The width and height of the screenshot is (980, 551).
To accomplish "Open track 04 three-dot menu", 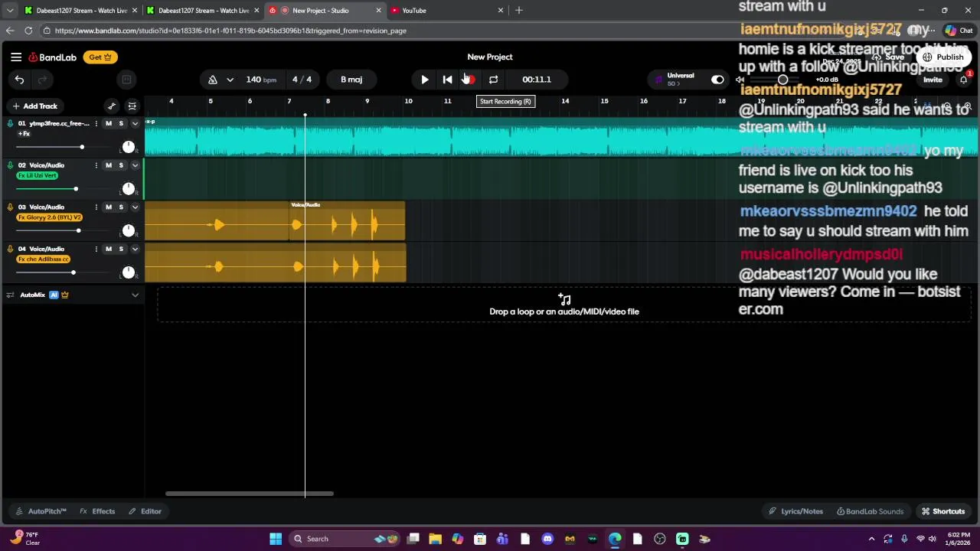I will pyautogui.click(x=96, y=249).
